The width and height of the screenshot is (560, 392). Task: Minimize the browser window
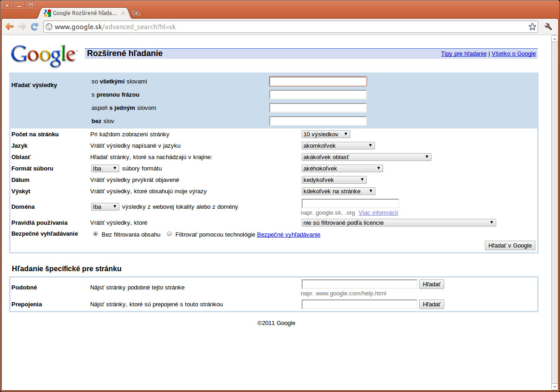(19, 5)
